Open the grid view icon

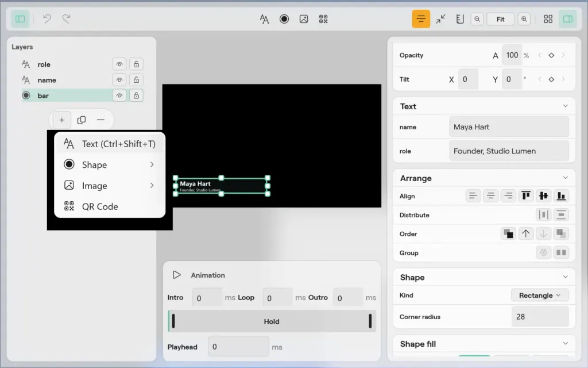548,19
